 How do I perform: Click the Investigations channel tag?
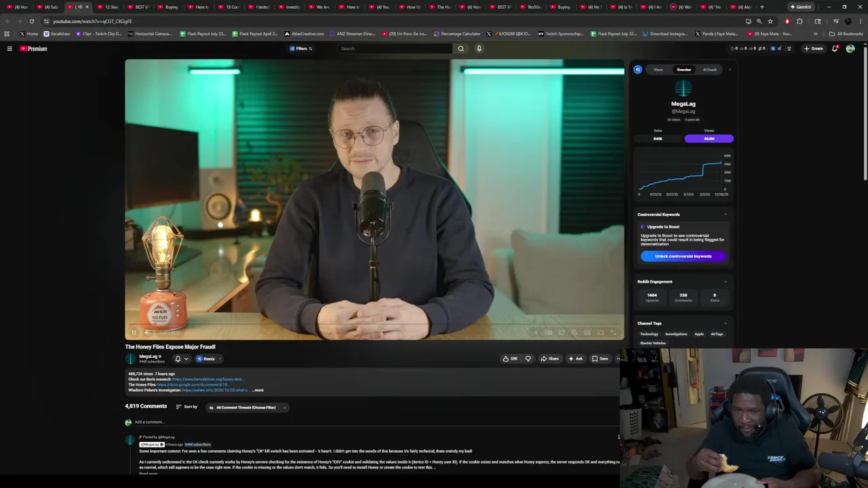tap(676, 334)
